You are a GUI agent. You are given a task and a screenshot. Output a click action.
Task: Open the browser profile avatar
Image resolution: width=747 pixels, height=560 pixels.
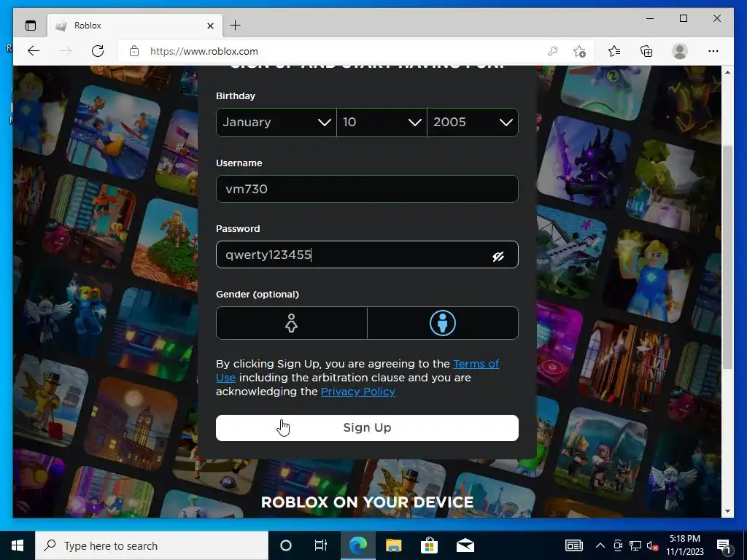pos(680,51)
